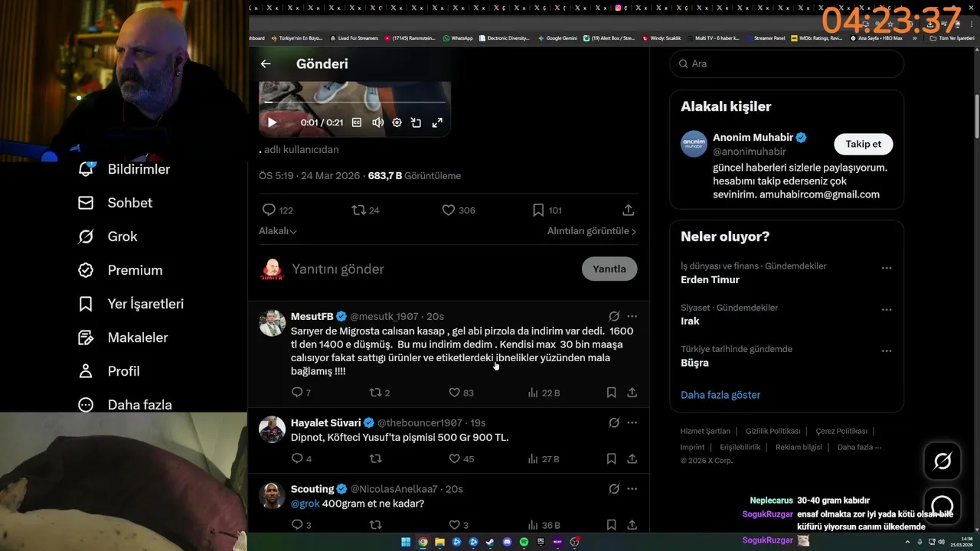The image size is (980, 551).
Task: Focus the Yanıtını gönder reply field
Action: point(433,269)
